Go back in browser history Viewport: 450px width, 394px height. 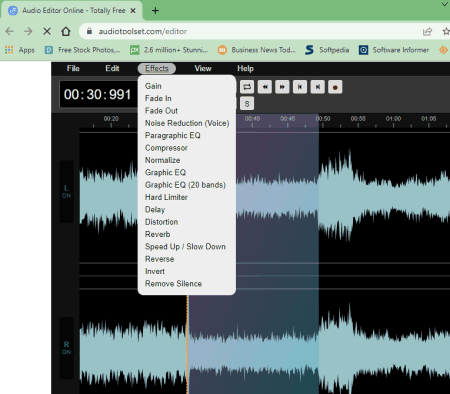(10, 31)
